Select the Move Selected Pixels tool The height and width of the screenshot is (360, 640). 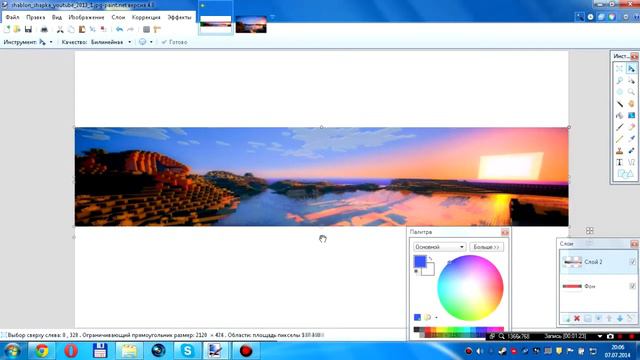(x=631, y=69)
